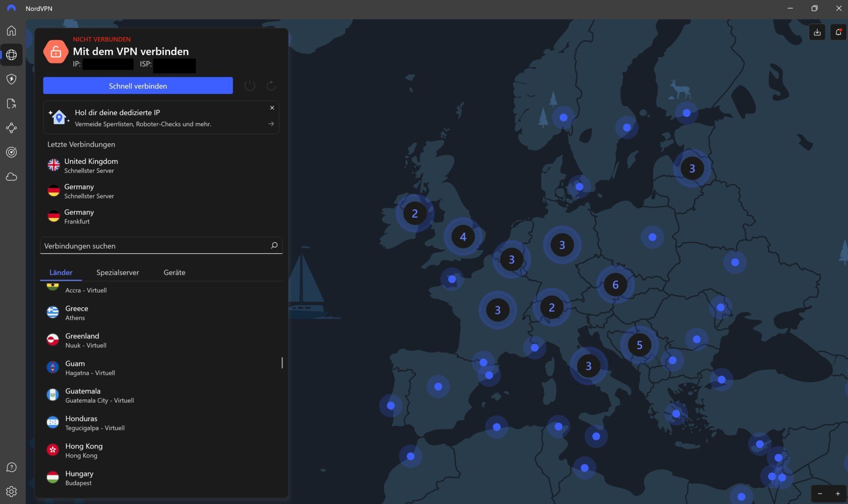Select Honduras Tegucigalpa - Virtuell entry
Viewport: 848px width, 504px height.
point(161,423)
